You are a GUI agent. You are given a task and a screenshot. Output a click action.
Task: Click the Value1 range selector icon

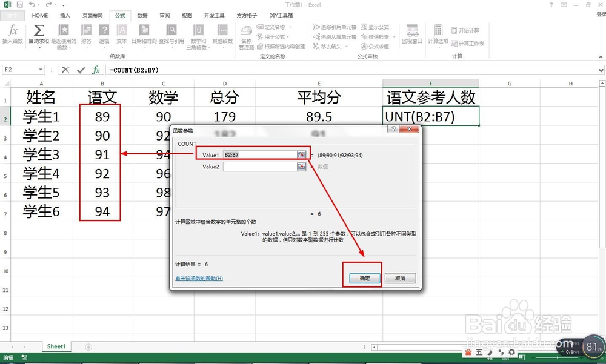tap(301, 155)
